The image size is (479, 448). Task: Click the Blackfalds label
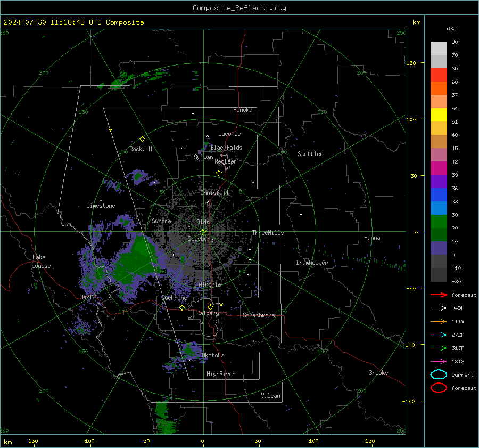pos(226,148)
